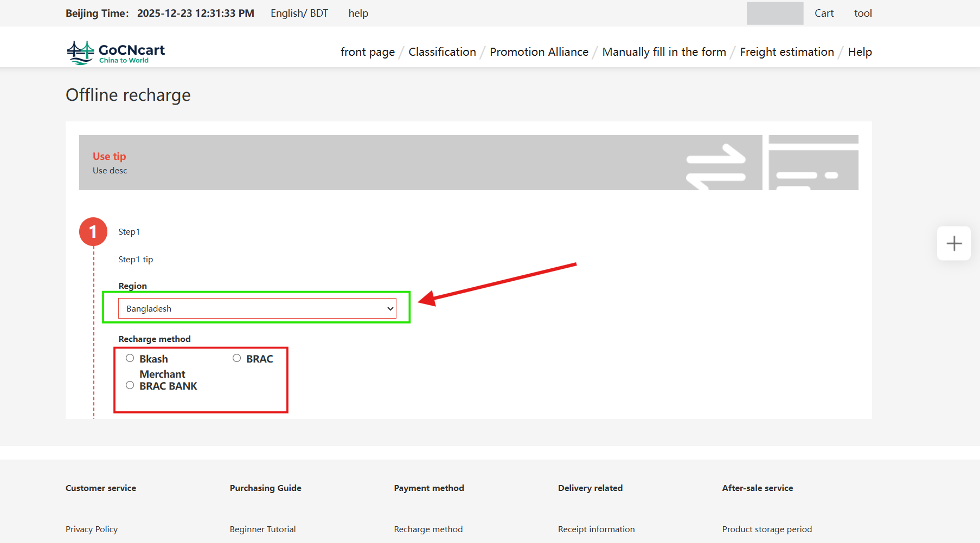This screenshot has height=543, width=980.
Task: Choose BRAC BANK as recharge method
Action: click(x=130, y=385)
